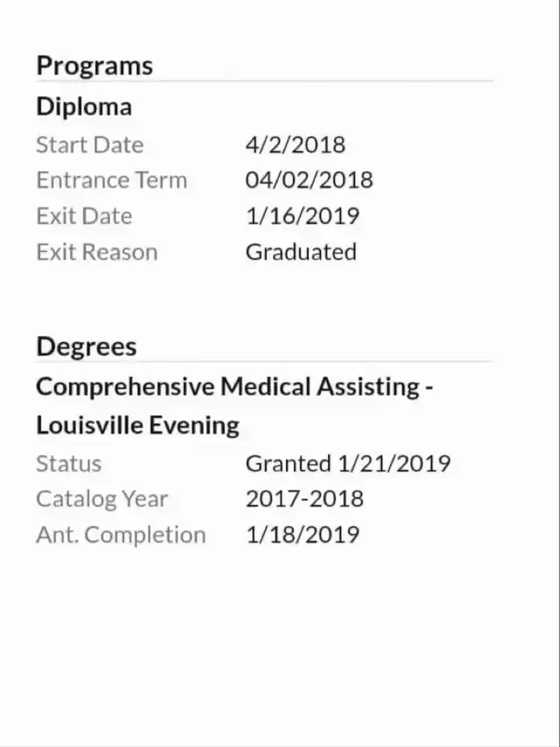Click the Ant. Completion label
Viewport: 560px width, 747px height.
tap(121, 535)
